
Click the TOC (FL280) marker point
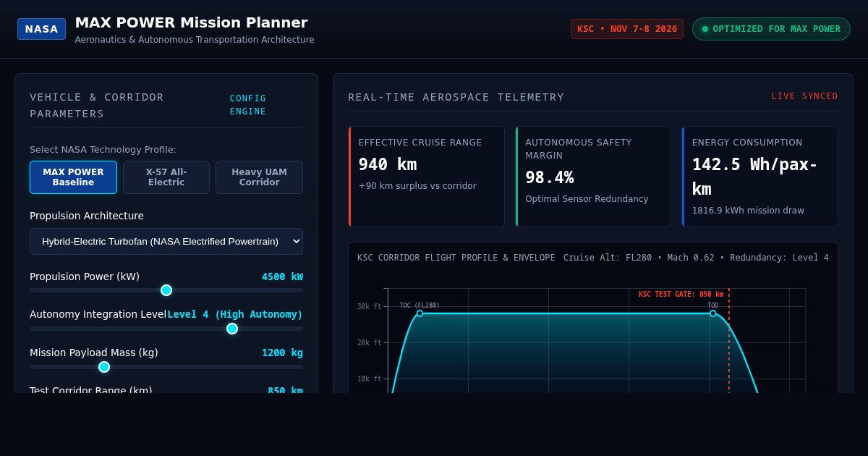(x=420, y=313)
